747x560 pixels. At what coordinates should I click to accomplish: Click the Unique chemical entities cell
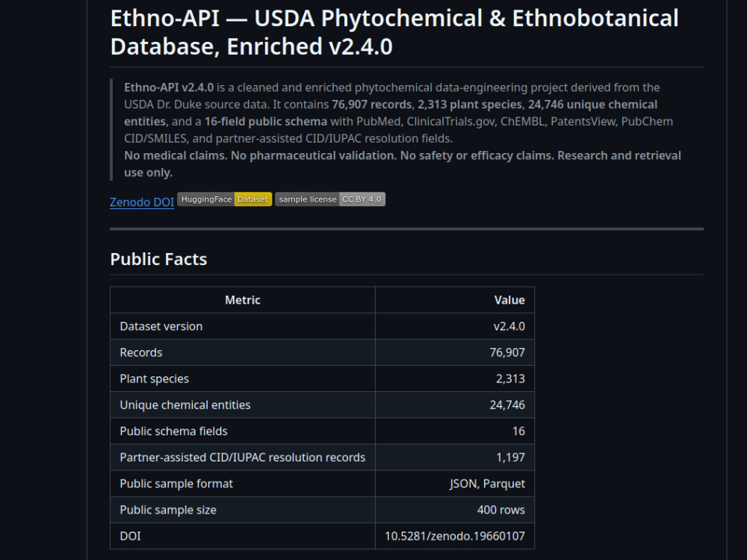(x=243, y=405)
